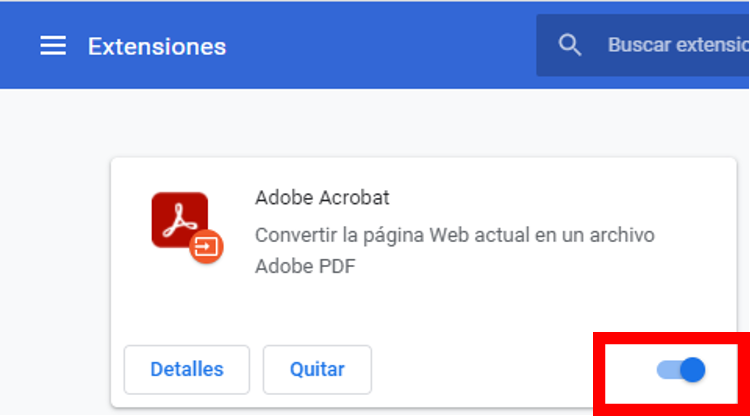
Task: Click the blue header bar's empty area
Action: 380,46
